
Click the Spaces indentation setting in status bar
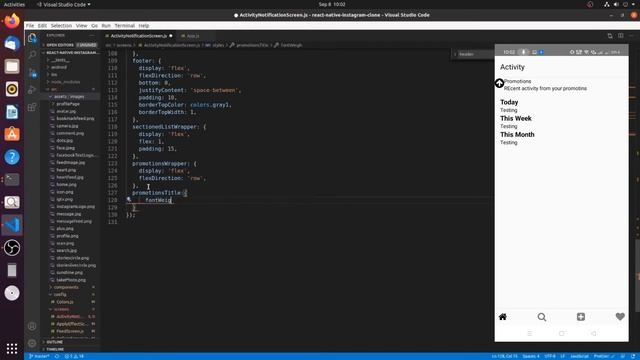(x=531, y=356)
